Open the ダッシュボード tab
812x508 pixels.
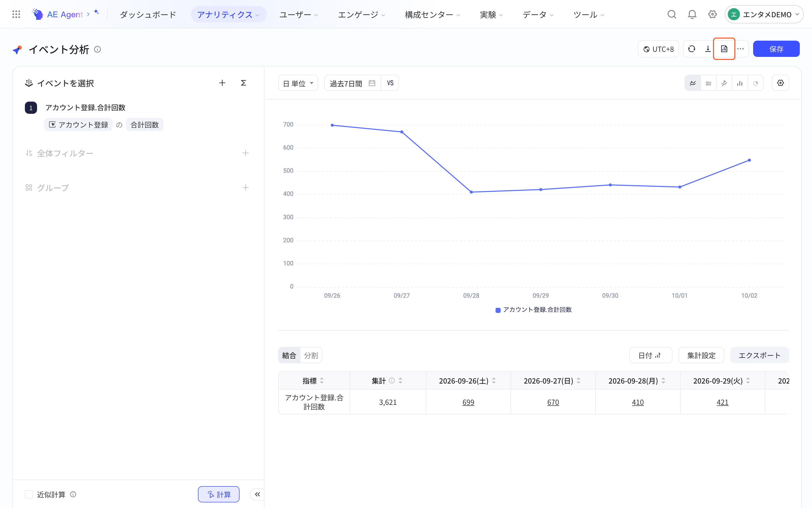(x=148, y=14)
